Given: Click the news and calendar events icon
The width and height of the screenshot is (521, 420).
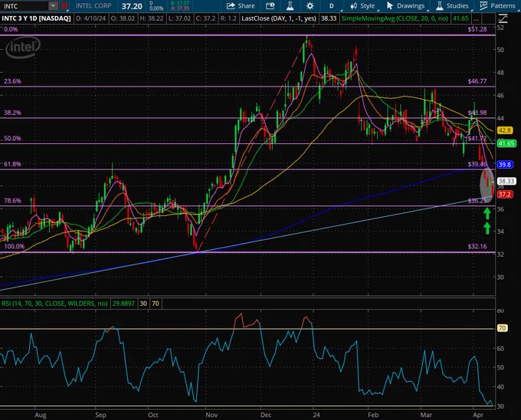Looking at the screenshot, I should pos(270,6).
